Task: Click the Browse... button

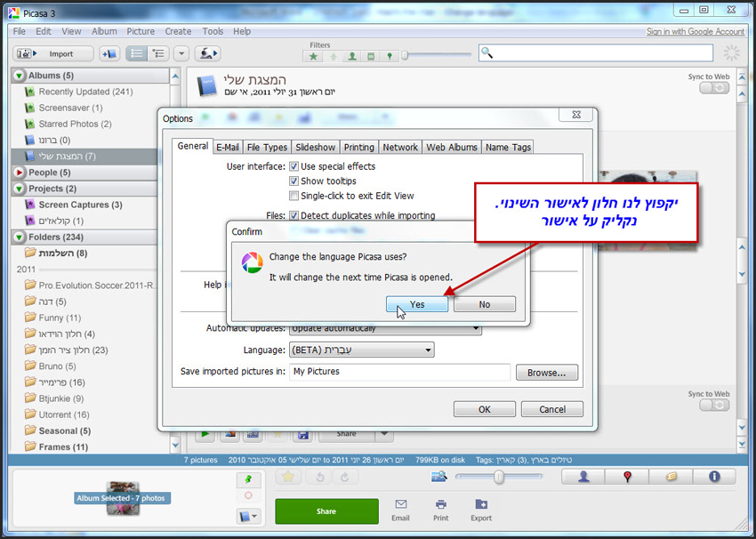Action: (x=546, y=373)
